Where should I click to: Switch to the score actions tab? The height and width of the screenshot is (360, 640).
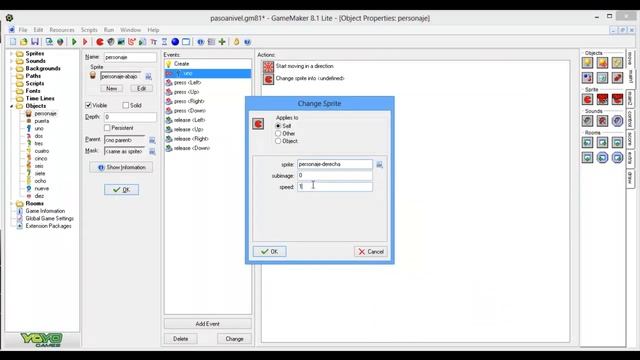(x=630, y=139)
